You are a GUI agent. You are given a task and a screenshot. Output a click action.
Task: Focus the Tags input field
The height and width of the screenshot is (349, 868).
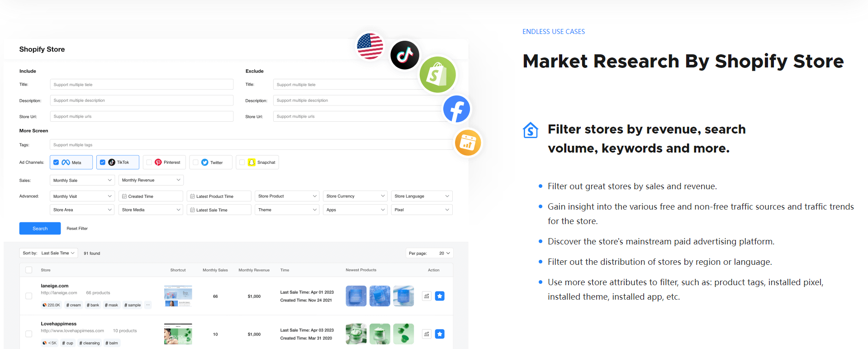[x=251, y=145]
